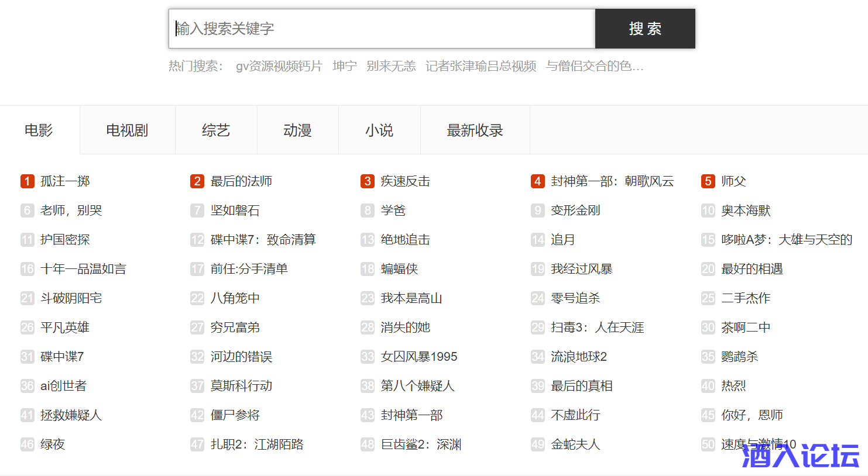This screenshot has height=476, width=868.
Task: Switch to the 综艺 tab
Action: coord(216,130)
